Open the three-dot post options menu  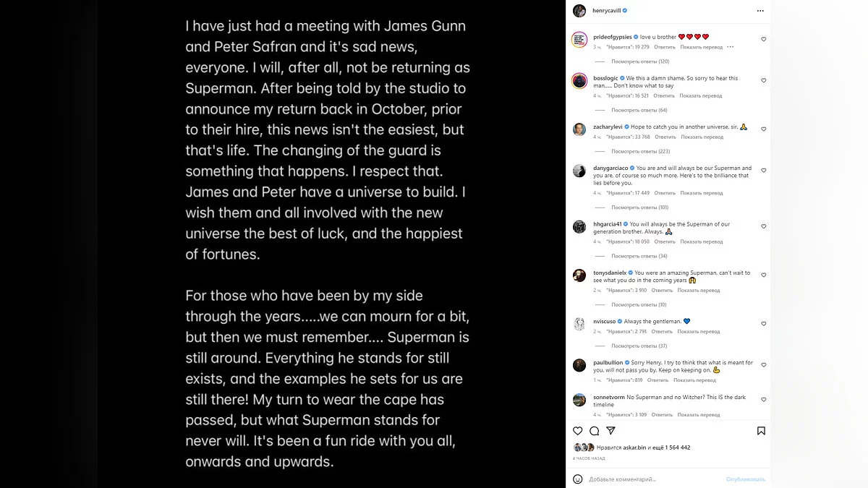(760, 11)
